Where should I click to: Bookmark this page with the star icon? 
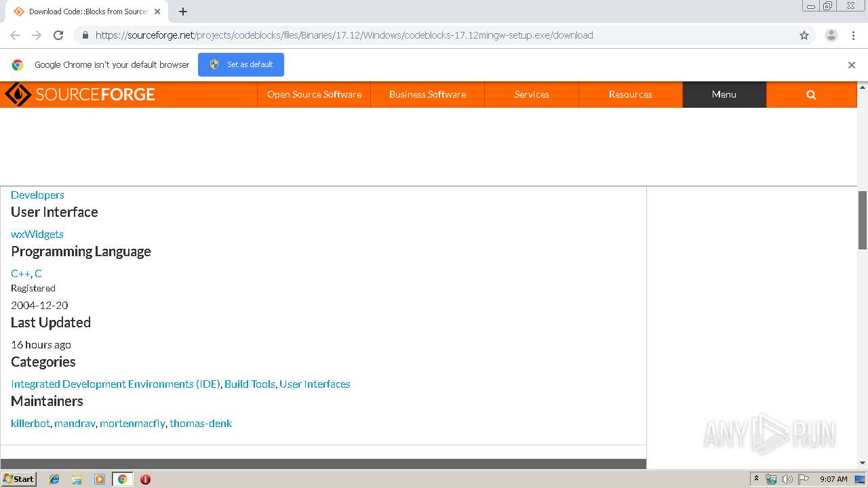click(804, 35)
